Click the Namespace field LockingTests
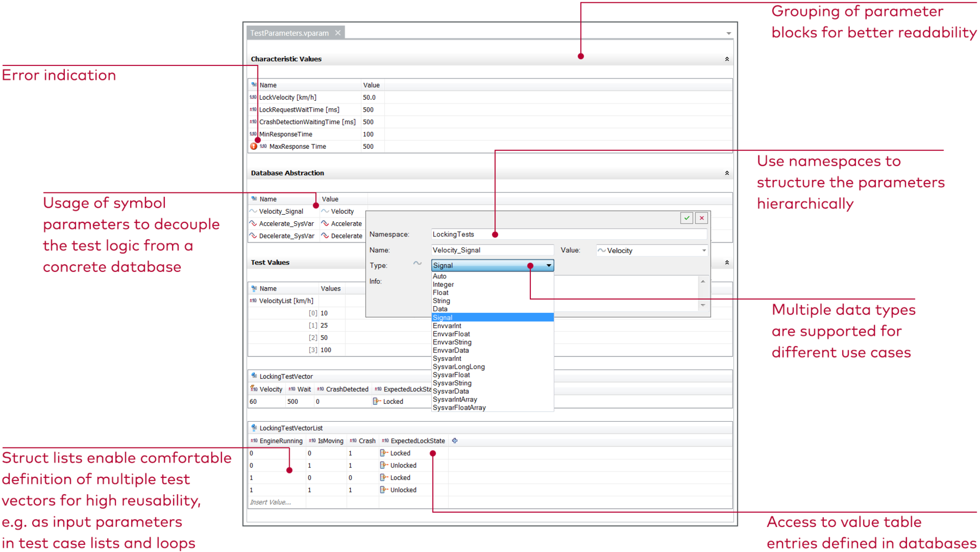Image resolution: width=980 pixels, height=552 pixels. tap(569, 234)
